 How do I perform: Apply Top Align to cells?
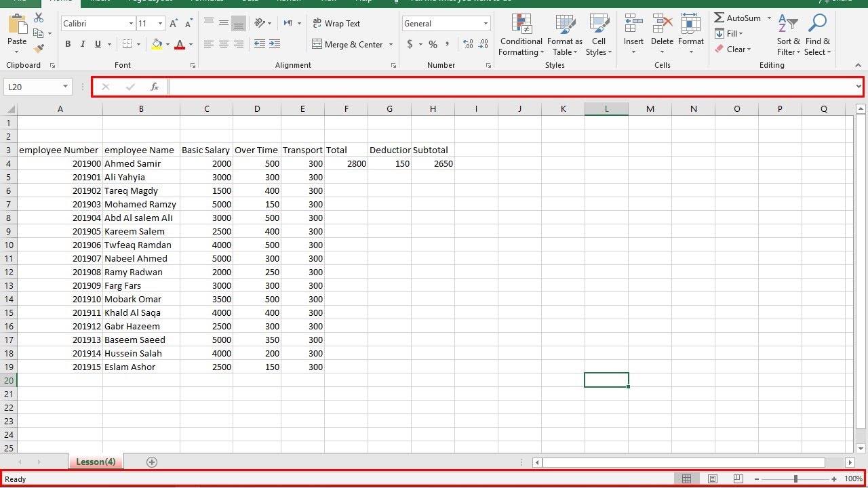[209, 23]
